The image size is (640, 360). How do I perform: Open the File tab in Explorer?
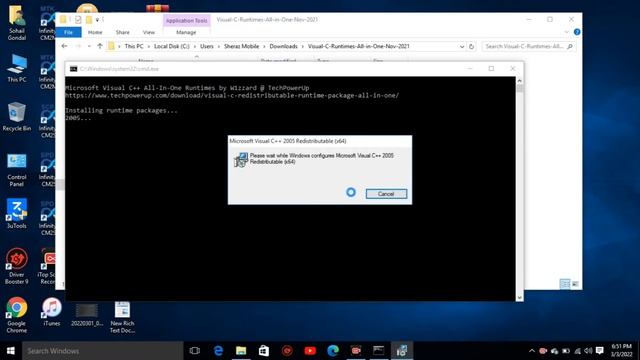coord(69,32)
